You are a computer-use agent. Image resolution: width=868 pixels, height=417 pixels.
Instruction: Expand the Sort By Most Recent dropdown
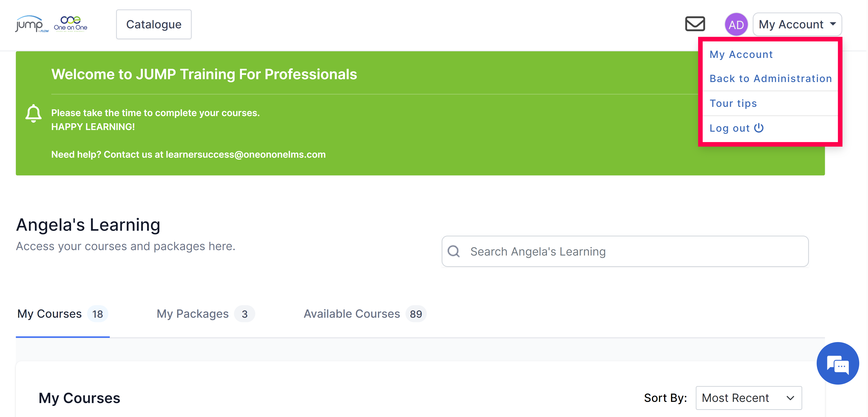tap(748, 398)
